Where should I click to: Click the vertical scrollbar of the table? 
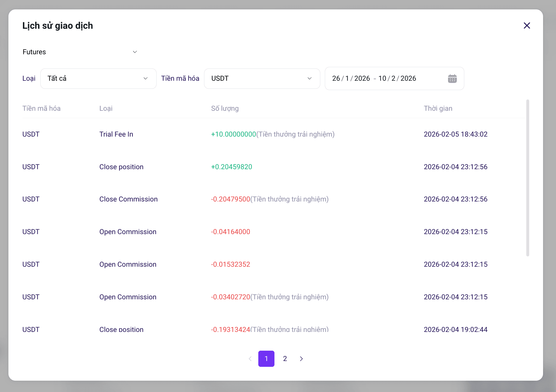point(528,178)
